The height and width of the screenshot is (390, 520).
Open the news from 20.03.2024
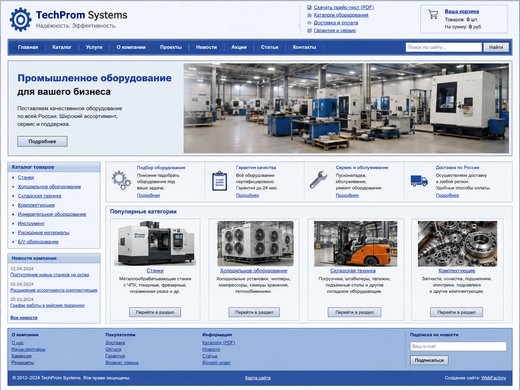click(47, 305)
